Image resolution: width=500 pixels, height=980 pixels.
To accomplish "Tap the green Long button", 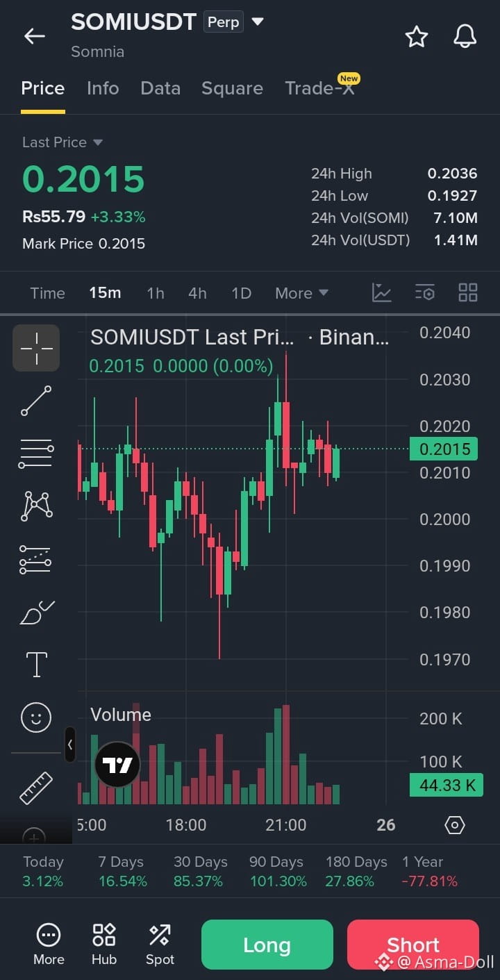I will pyautogui.click(x=267, y=945).
